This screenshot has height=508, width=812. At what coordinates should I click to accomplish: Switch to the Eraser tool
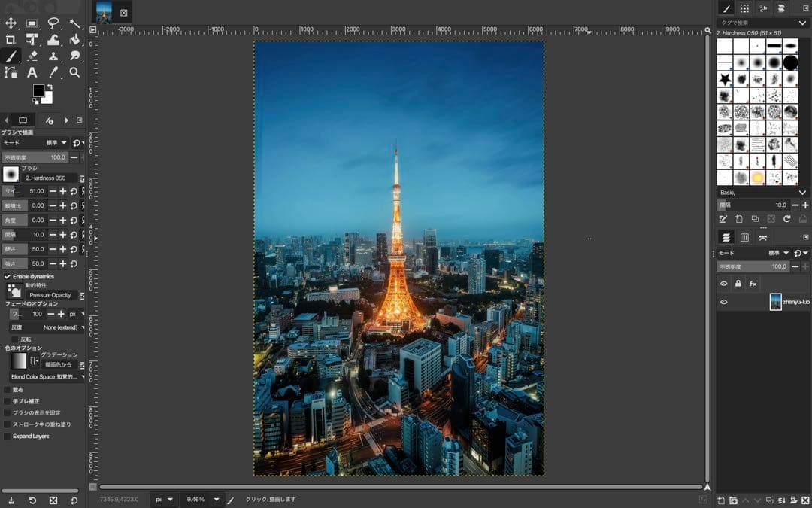[32, 56]
